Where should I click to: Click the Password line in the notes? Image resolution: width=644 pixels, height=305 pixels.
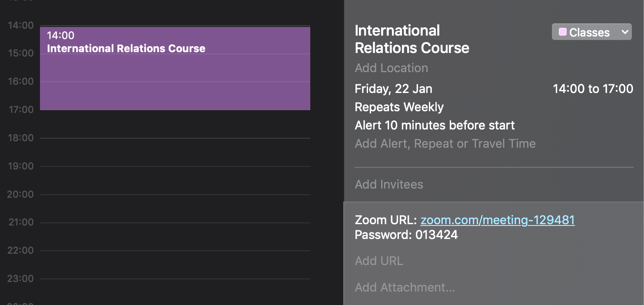click(406, 235)
